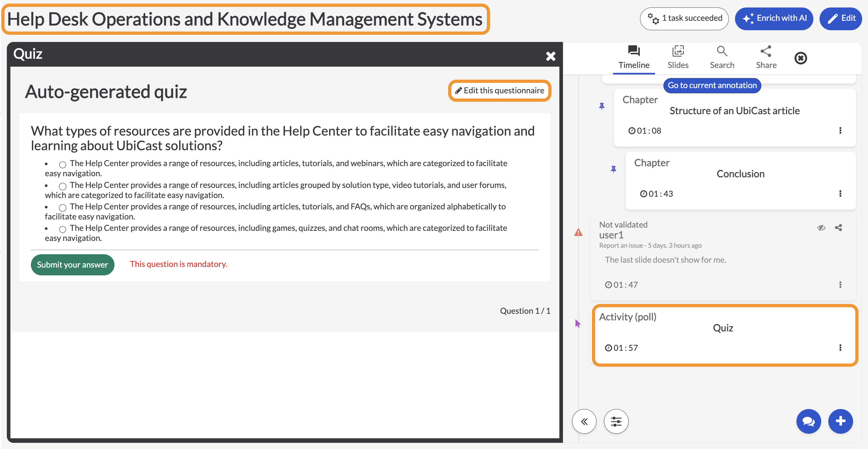
Task: Close the Quiz panel with the X
Action: click(x=551, y=56)
